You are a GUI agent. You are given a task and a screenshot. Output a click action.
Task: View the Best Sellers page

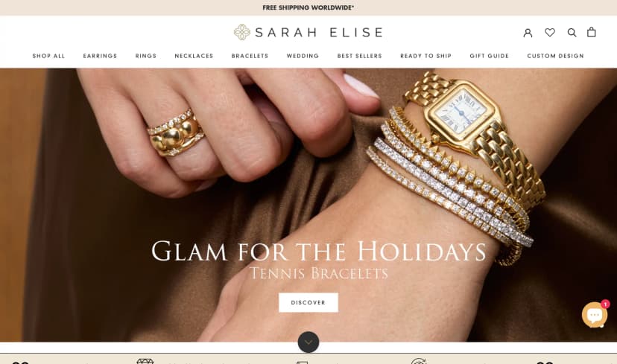[360, 56]
